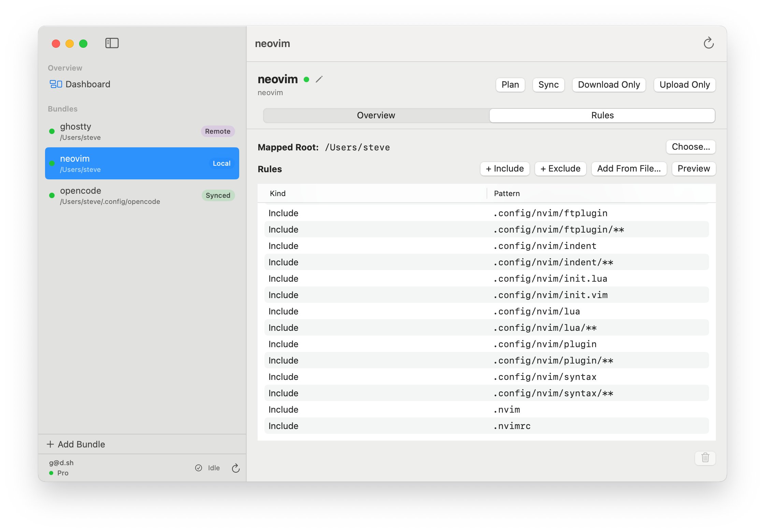Toggle the sidebar panel icon

(x=112, y=43)
